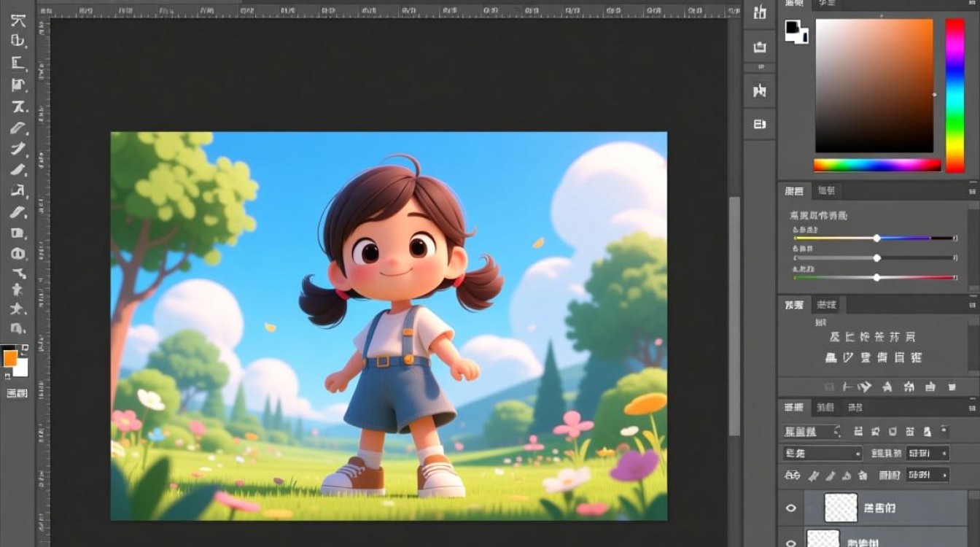
Task: Select the sixth tool from top in left toolbar
Action: tap(18, 128)
